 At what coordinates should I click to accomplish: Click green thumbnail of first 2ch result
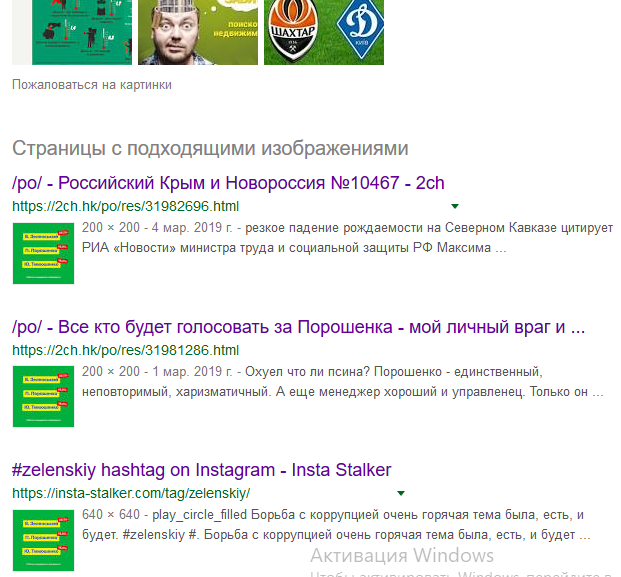pyautogui.click(x=44, y=253)
